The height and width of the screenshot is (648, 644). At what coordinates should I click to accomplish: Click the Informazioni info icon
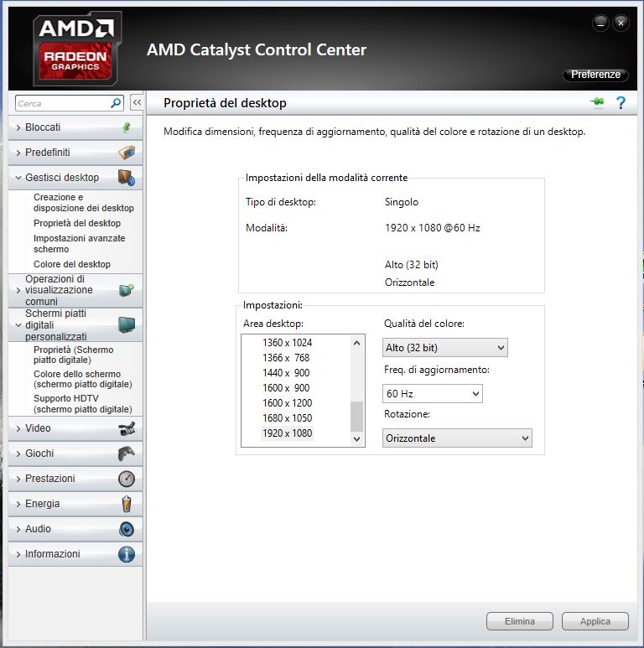pos(127,554)
